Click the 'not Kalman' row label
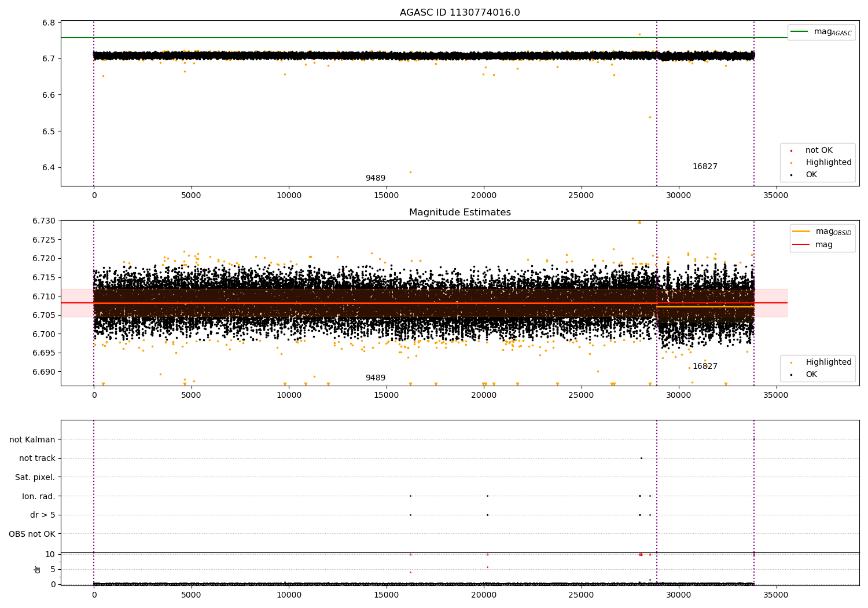Screen dimensions: 868x608 click(32, 439)
